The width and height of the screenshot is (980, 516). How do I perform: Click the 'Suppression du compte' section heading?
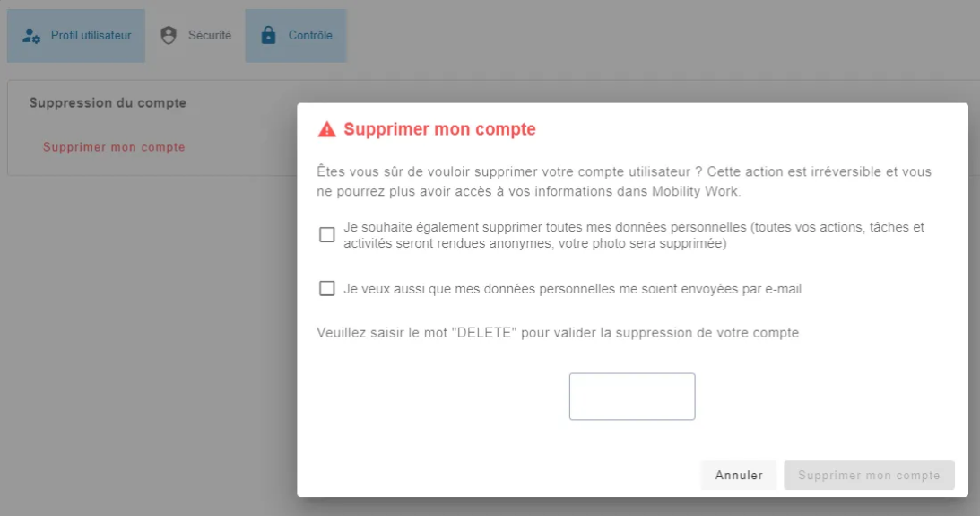tap(108, 103)
